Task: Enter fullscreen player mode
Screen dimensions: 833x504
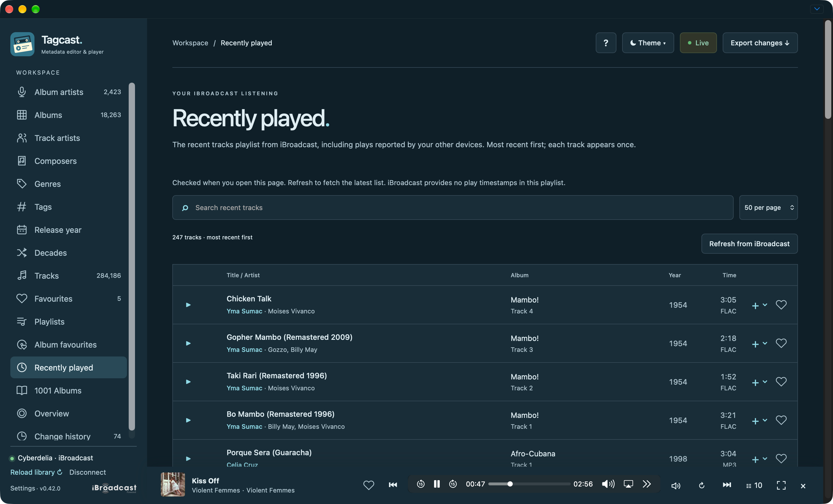Action: 781,485
